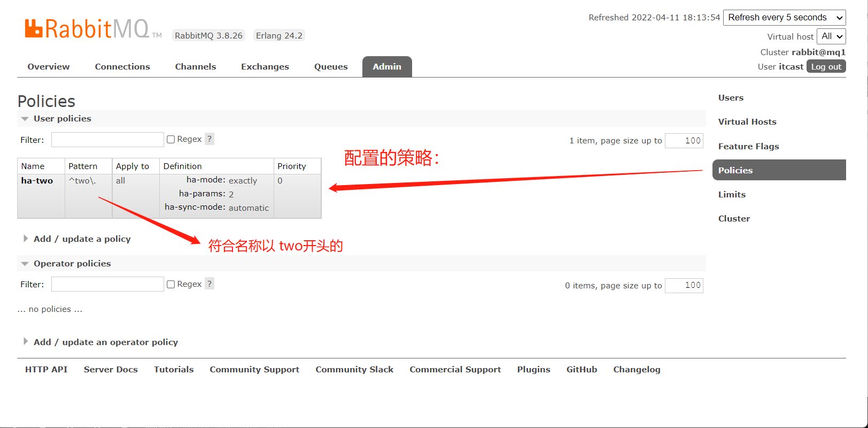
Task: Click the Operator policies filter field
Action: (x=107, y=284)
